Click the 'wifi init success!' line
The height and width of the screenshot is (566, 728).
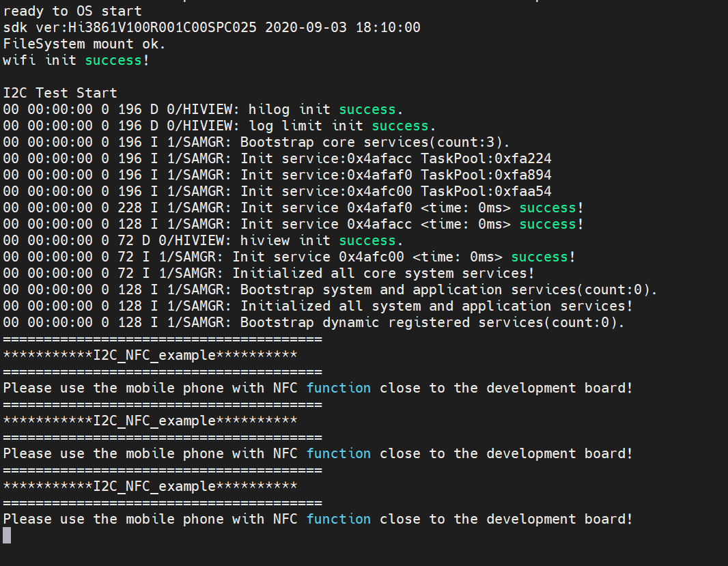pyautogui.click(x=76, y=60)
